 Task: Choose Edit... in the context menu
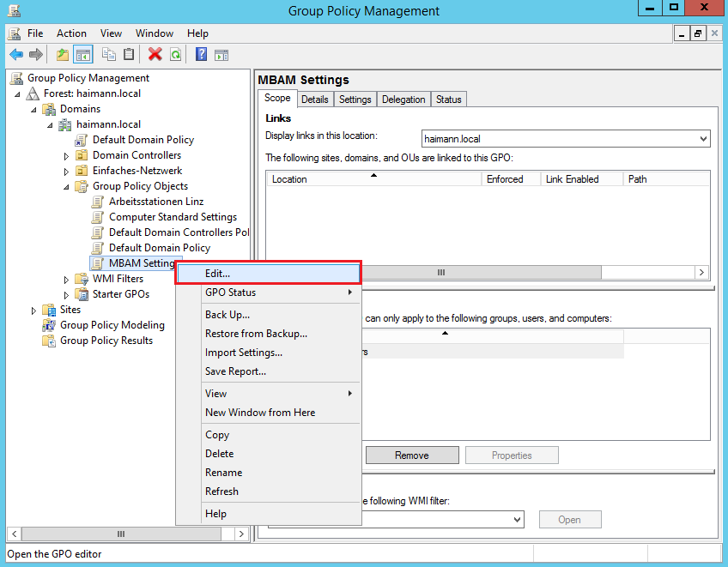pyautogui.click(x=268, y=274)
